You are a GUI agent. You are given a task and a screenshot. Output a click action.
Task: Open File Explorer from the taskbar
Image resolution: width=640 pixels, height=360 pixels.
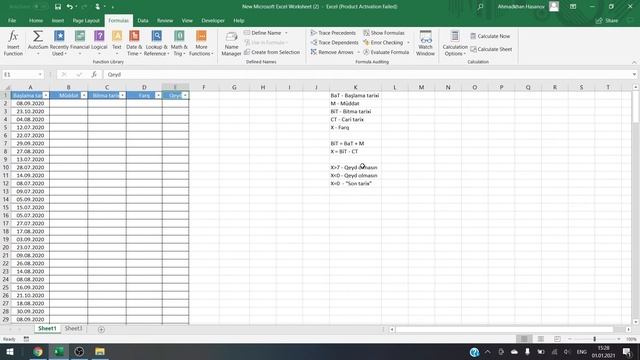click(100, 351)
